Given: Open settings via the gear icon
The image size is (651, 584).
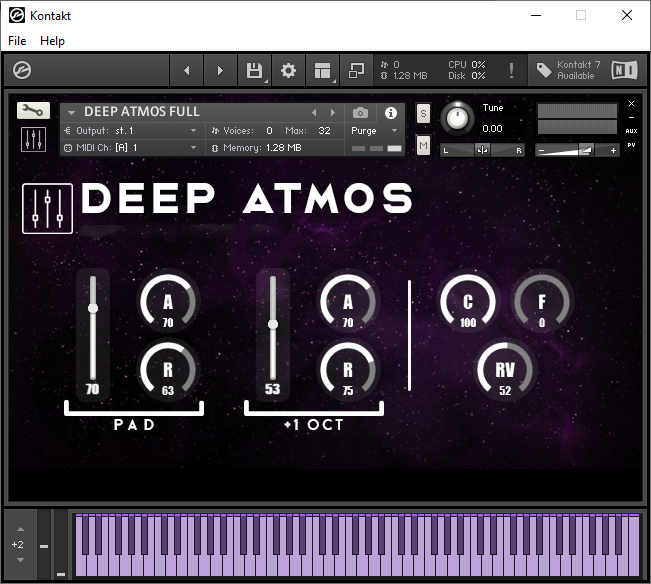Looking at the screenshot, I should click(x=288, y=70).
